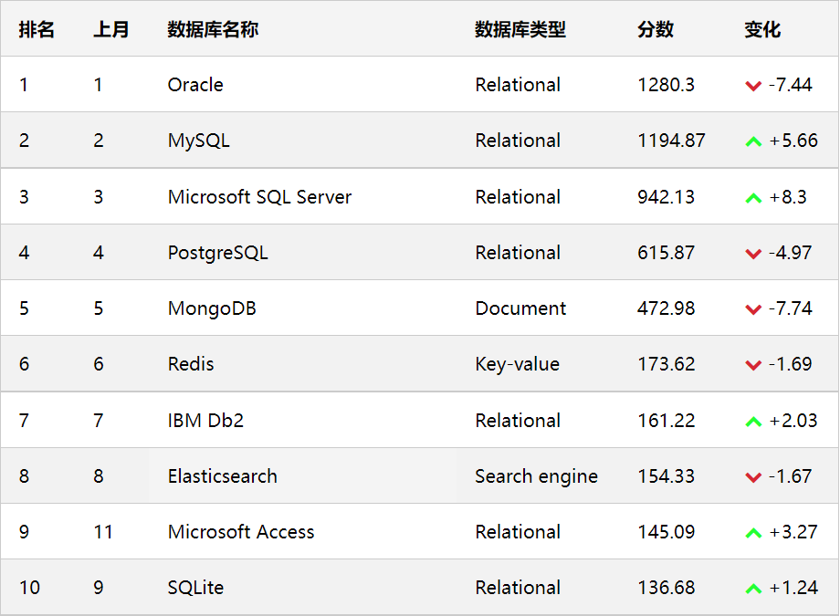Select the IBM Db2 database name
Screen dimensions: 840x616
[205, 421]
